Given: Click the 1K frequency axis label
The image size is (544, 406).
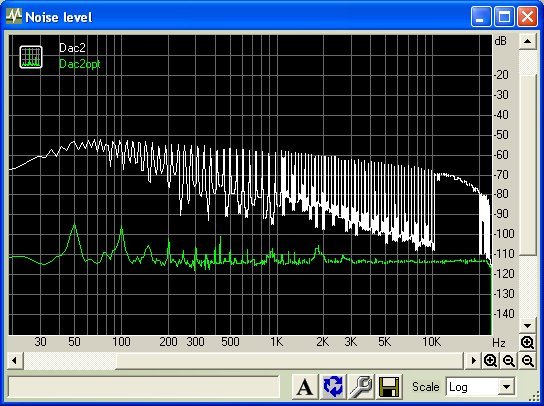Looking at the screenshot, I should [x=277, y=342].
